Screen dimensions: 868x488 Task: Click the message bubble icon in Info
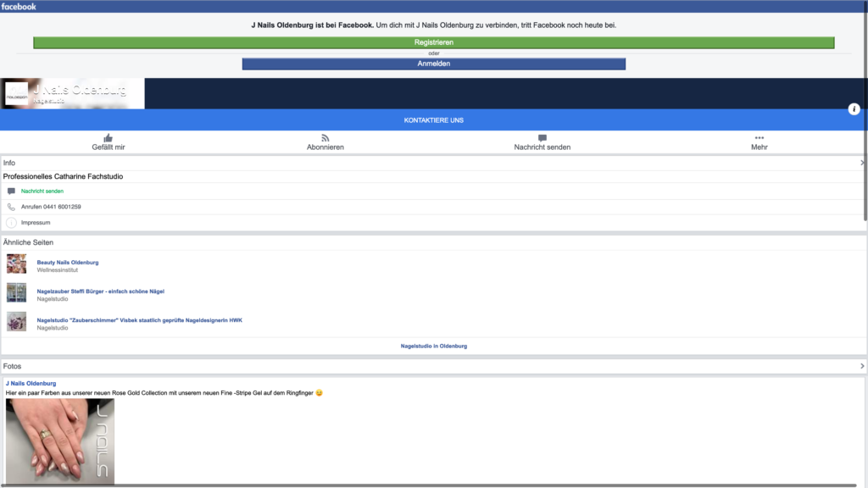coord(11,191)
